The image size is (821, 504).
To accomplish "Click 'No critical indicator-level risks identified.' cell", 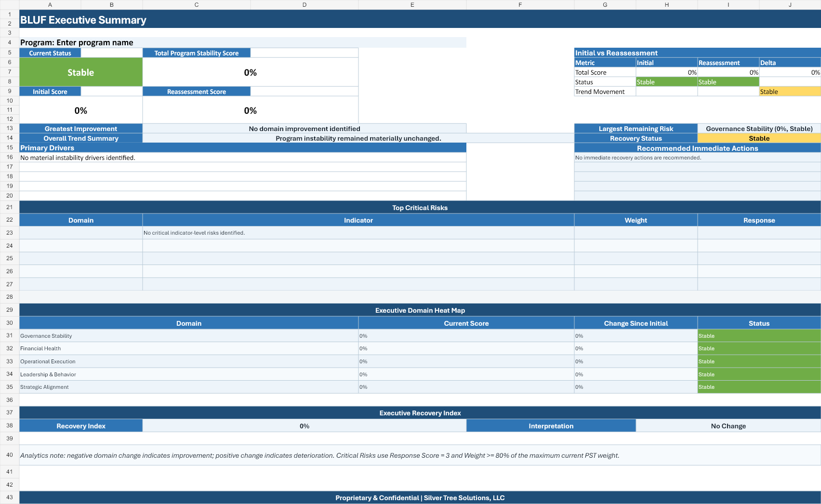I will (x=358, y=233).
